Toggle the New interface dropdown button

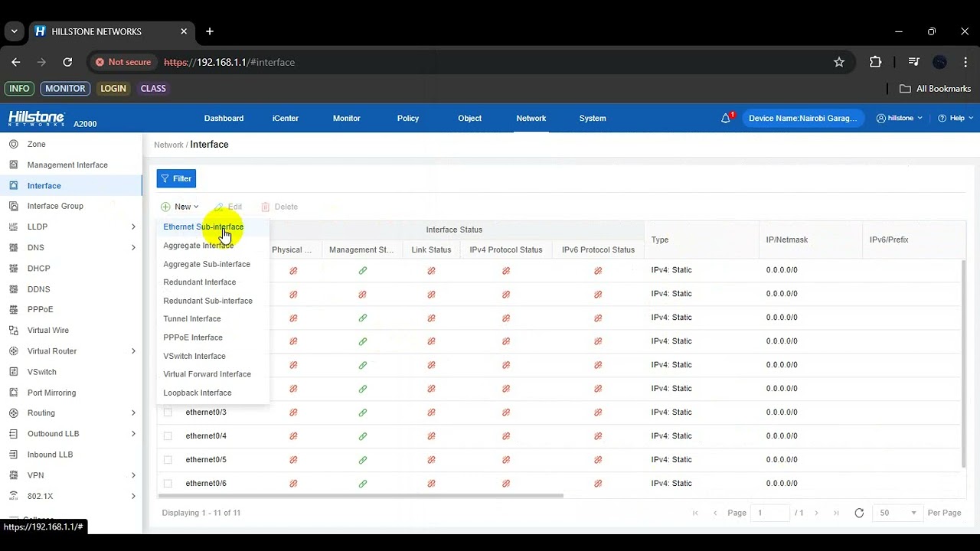(x=180, y=207)
